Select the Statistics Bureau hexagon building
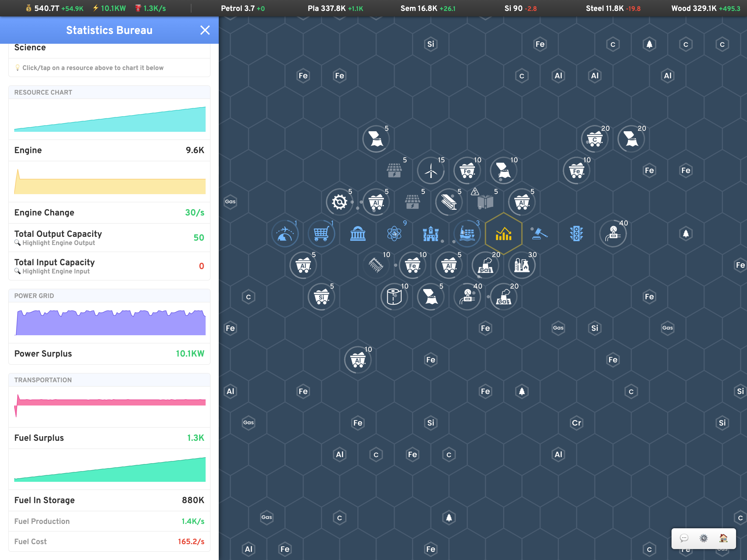Image resolution: width=747 pixels, height=560 pixels. [503, 234]
